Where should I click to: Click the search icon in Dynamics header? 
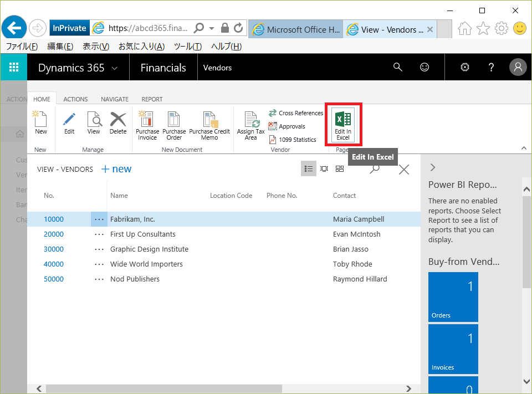pyautogui.click(x=398, y=67)
